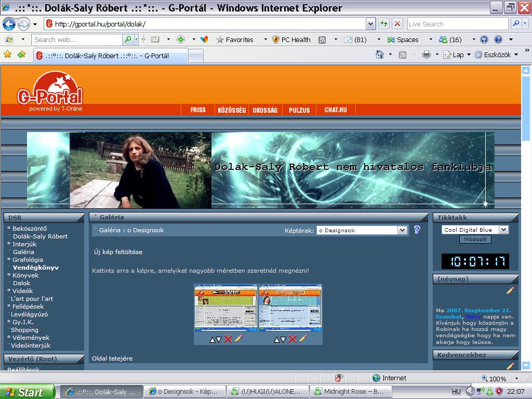Open Interjúk in the DSR menu
532x399 pixels.
click(x=24, y=244)
